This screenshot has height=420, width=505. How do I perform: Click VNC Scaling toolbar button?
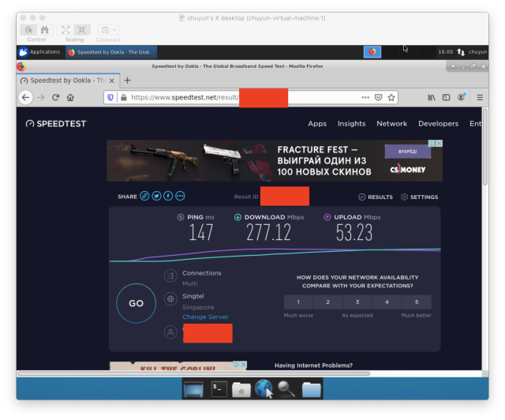click(74, 33)
